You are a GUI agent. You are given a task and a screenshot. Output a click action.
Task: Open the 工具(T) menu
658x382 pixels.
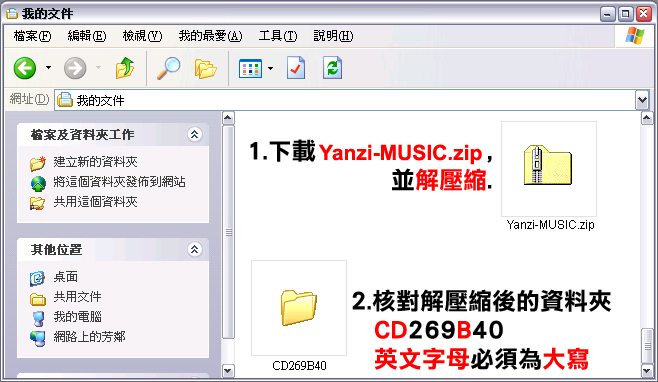point(278,36)
